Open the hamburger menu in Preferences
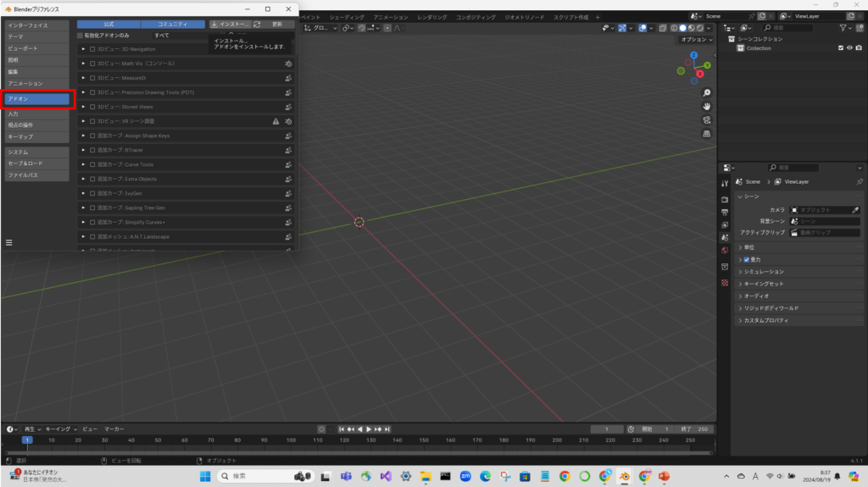Viewport: 868px width, 487px height. (9, 242)
